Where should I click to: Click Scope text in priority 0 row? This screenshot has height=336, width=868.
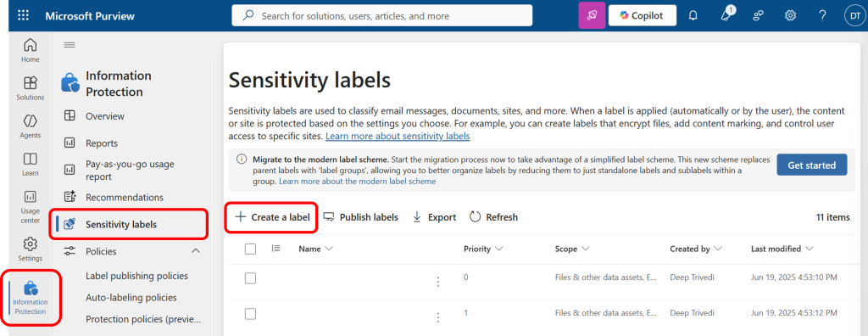606,277
